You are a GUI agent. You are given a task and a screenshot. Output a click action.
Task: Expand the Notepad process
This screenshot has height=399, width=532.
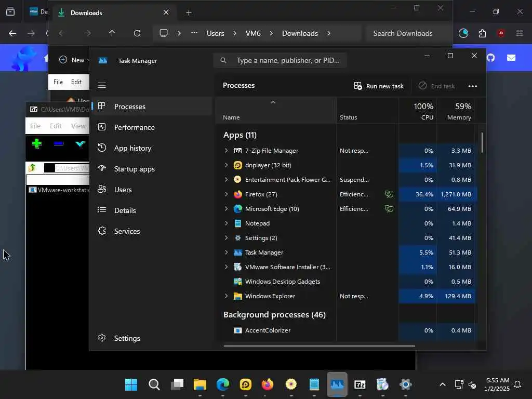pos(227,223)
